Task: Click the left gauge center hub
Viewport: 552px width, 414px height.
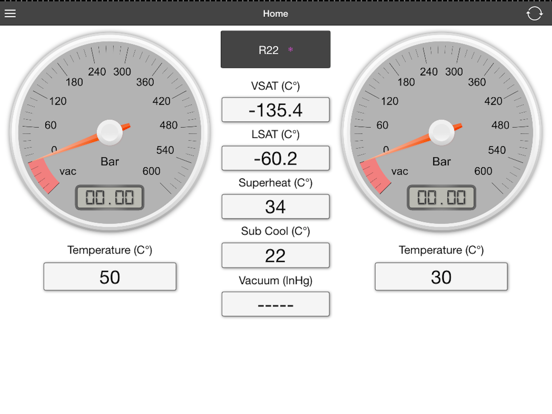Action: (110, 132)
